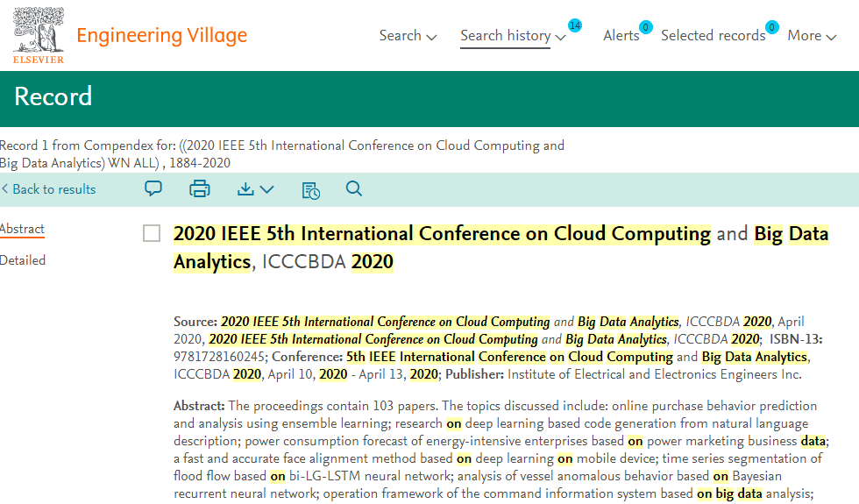Expand the download options chevron

click(266, 189)
